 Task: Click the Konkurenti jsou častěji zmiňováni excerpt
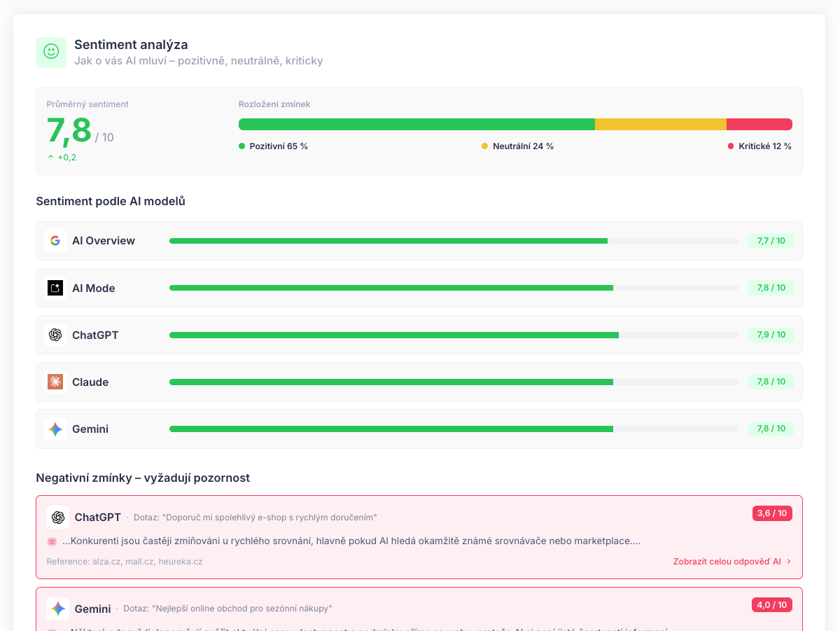click(x=351, y=541)
